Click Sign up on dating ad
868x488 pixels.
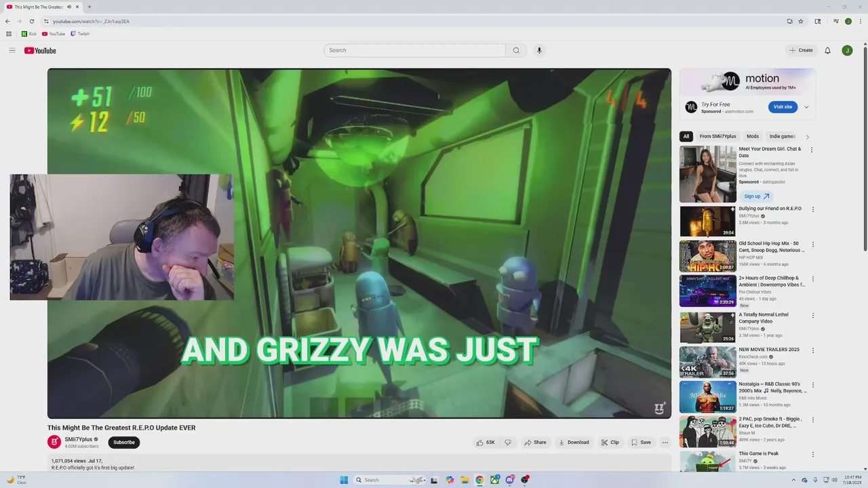click(x=757, y=197)
